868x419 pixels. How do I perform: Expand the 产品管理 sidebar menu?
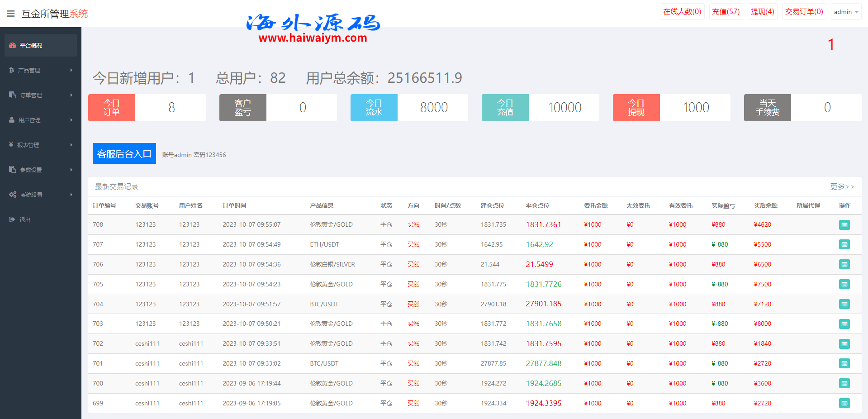coord(40,70)
